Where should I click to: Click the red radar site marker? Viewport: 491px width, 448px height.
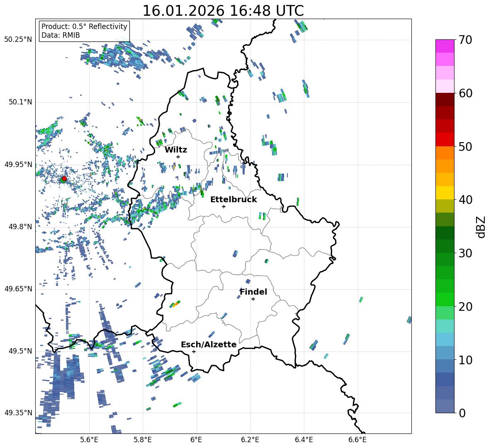(64, 179)
